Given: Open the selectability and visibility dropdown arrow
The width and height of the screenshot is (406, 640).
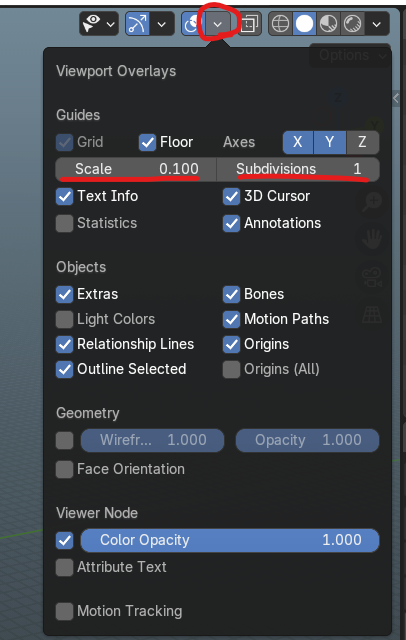Looking at the screenshot, I should click(111, 24).
